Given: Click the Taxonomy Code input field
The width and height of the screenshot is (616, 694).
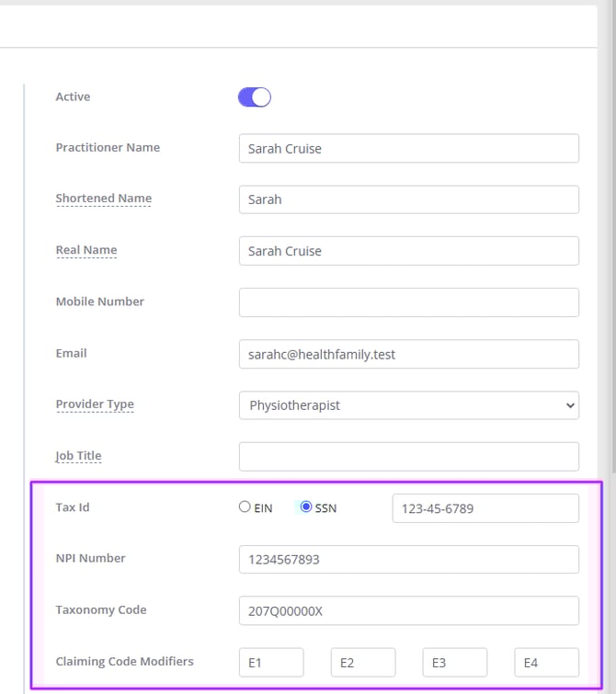Looking at the screenshot, I should coord(408,610).
